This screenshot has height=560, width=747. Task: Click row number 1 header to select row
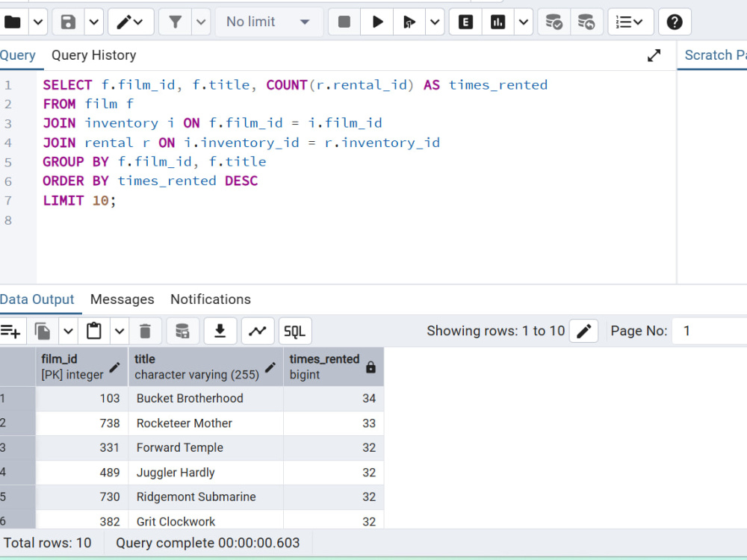click(x=17, y=399)
